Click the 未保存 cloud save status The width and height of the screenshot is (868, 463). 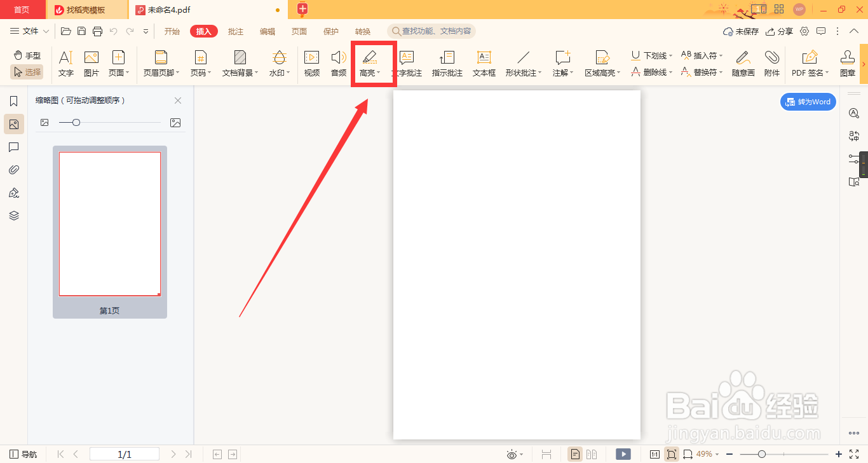pyautogui.click(x=741, y=31)
